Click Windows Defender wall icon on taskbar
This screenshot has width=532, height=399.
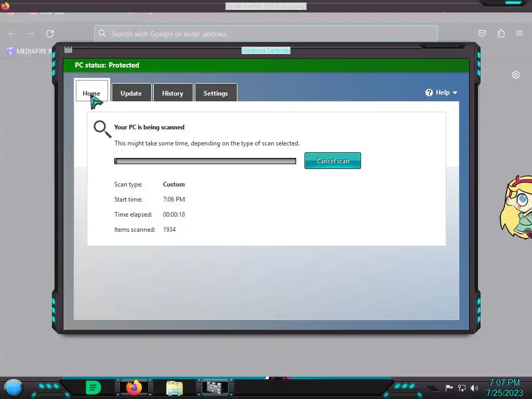[215, 388]
